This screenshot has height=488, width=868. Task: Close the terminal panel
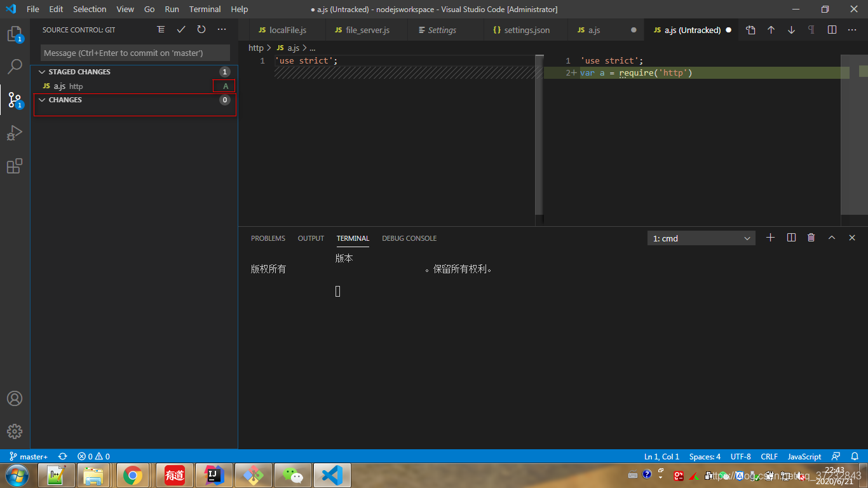[x=852, y=238]
